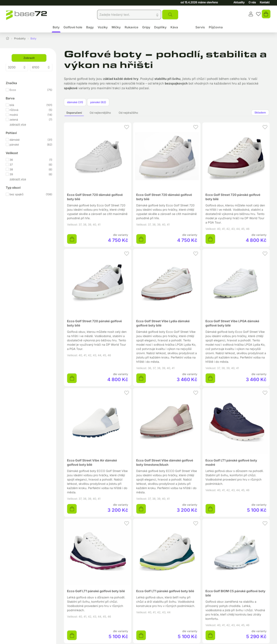This screenshot has height=644, width=277.
Task: Open wishlist heart icon in header
Action: [258, 14]
